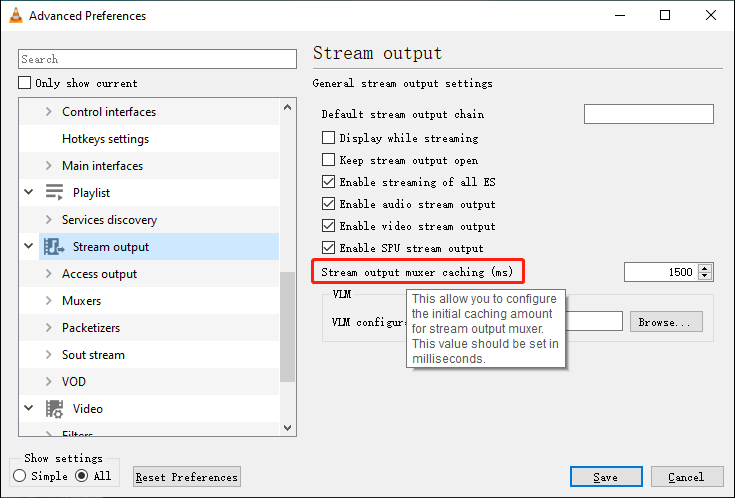Decrease muxer caching with down arrow
Screen dimensions: 735x498
705,276
